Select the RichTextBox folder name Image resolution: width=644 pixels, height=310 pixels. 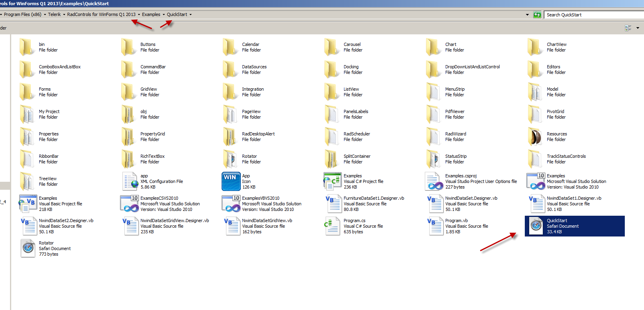point(152,156)
